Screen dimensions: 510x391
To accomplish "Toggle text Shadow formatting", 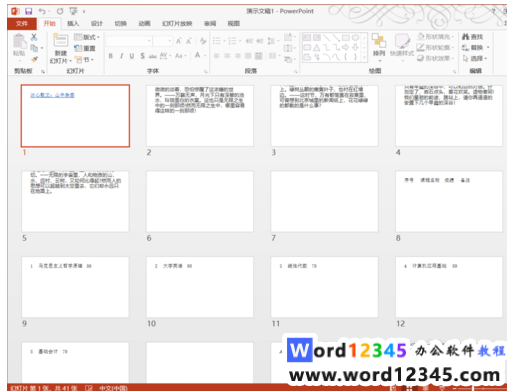I will (x=142, y=56).
